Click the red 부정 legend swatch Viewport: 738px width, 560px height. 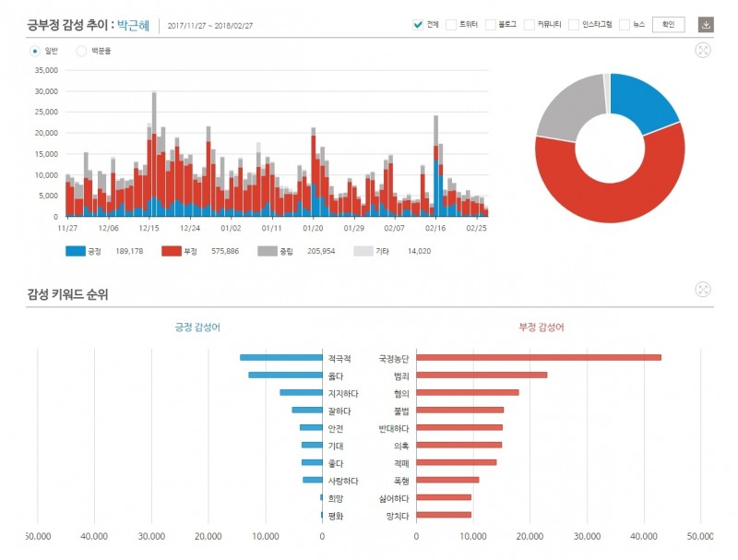172,251
